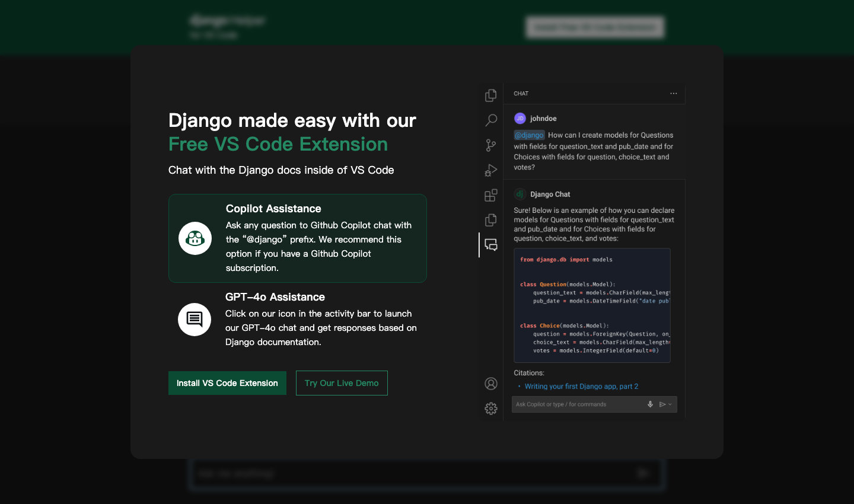Open the Search magnifier icon in activity bar
Image resolution: width=854 pixels, height=504 pixels.
491,120
